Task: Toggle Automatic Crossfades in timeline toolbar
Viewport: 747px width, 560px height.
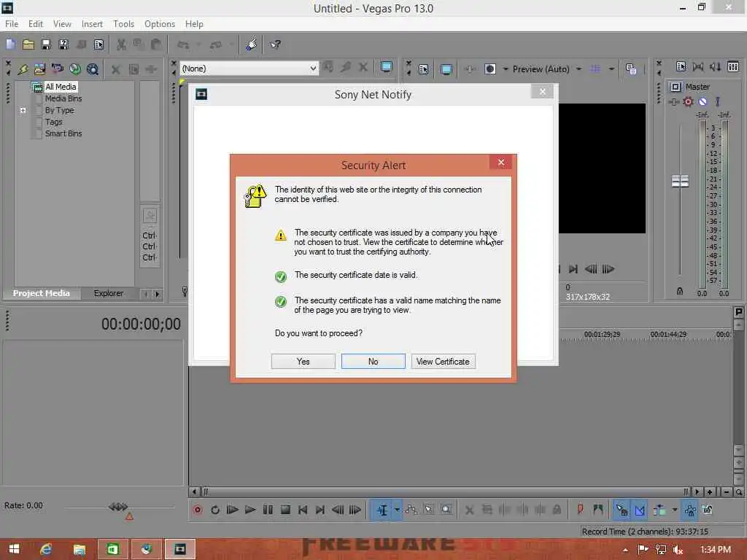Action: tap(639, 510)
